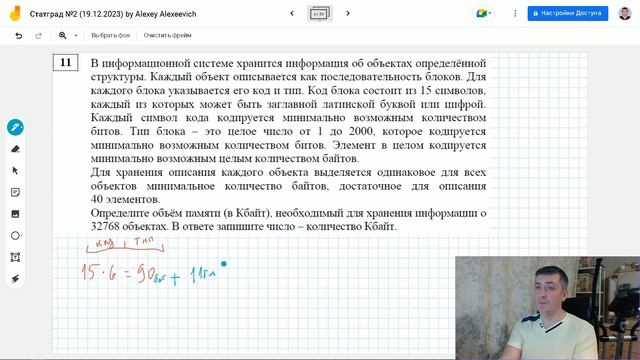Insert an image onto the board
The width and height of the screenshot is (640, 360).
(x=16, y=214)
